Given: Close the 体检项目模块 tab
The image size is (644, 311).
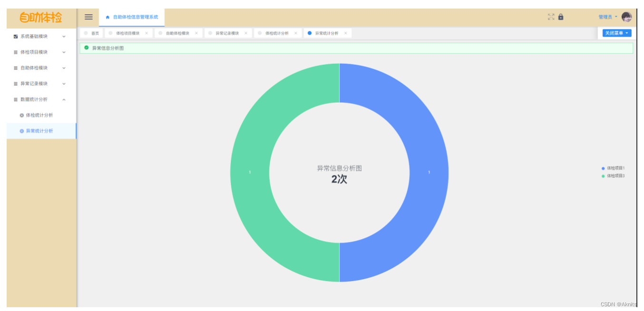Looking at the screenshot, I should (146, 33).
